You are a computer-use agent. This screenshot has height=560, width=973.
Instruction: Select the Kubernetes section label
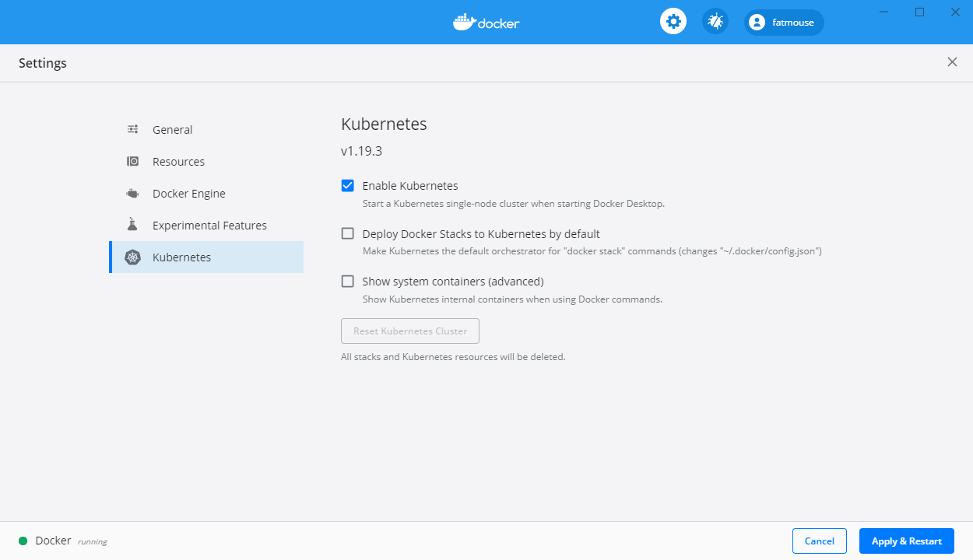tap(181, 257)
